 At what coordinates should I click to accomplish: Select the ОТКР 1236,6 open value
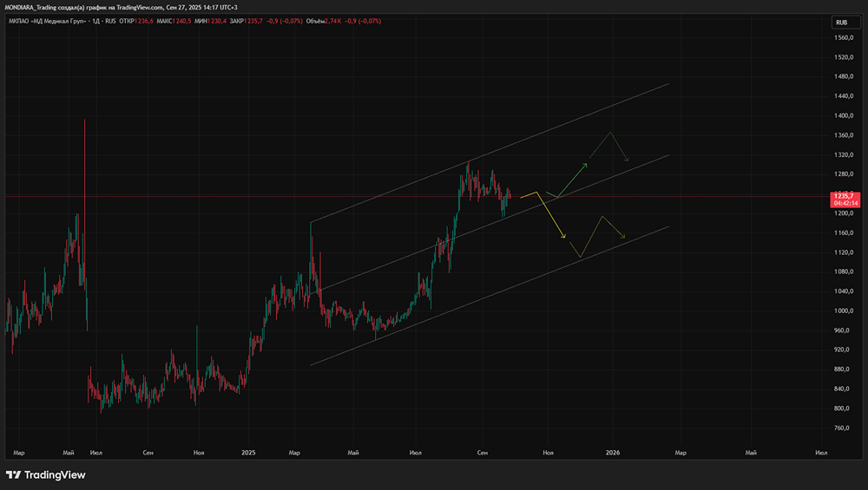[136, 21]
